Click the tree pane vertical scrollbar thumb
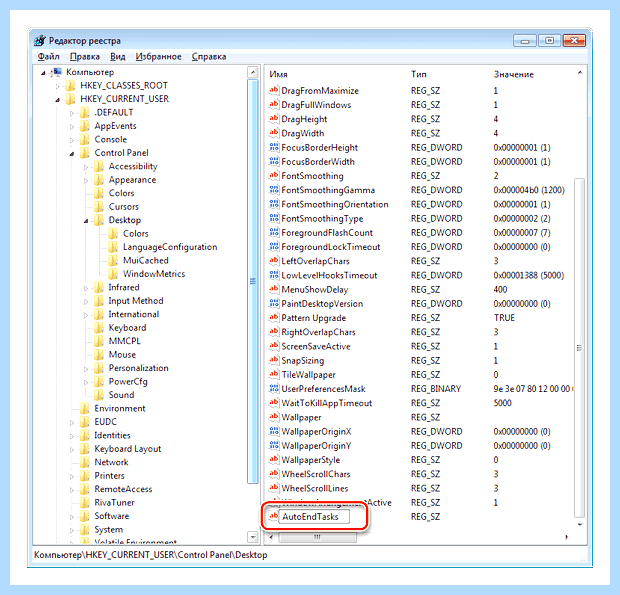 252,281
